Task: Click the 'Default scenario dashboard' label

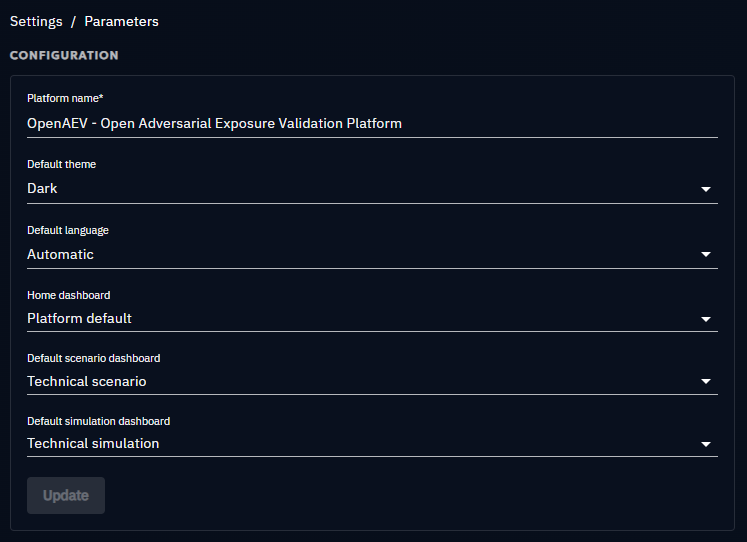Action: tap(93, 358)
